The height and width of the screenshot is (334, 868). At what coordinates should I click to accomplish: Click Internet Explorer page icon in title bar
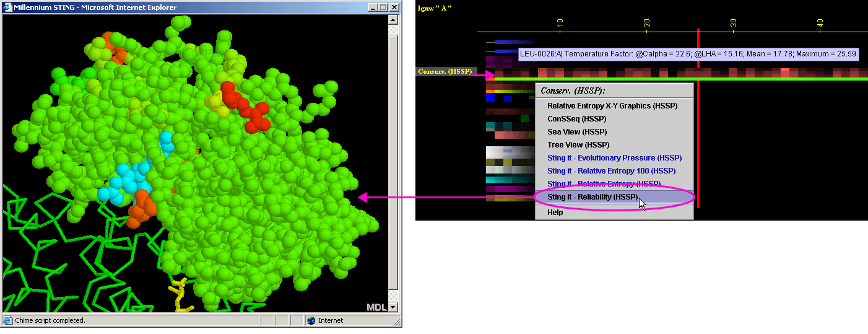point(8,7)
